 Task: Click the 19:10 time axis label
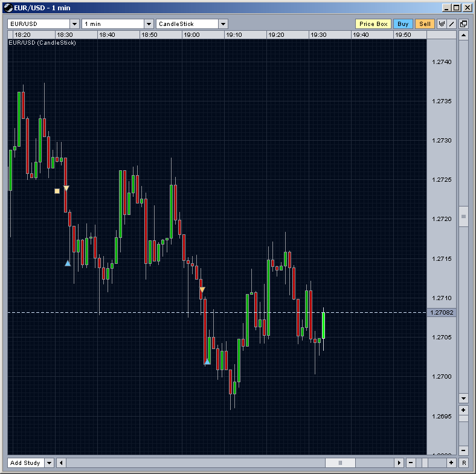tap(234, 34)
